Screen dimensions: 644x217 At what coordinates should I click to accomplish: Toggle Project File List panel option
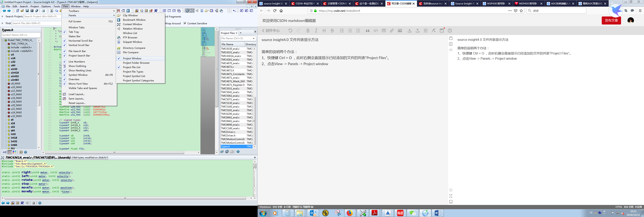tap(131, 68)
